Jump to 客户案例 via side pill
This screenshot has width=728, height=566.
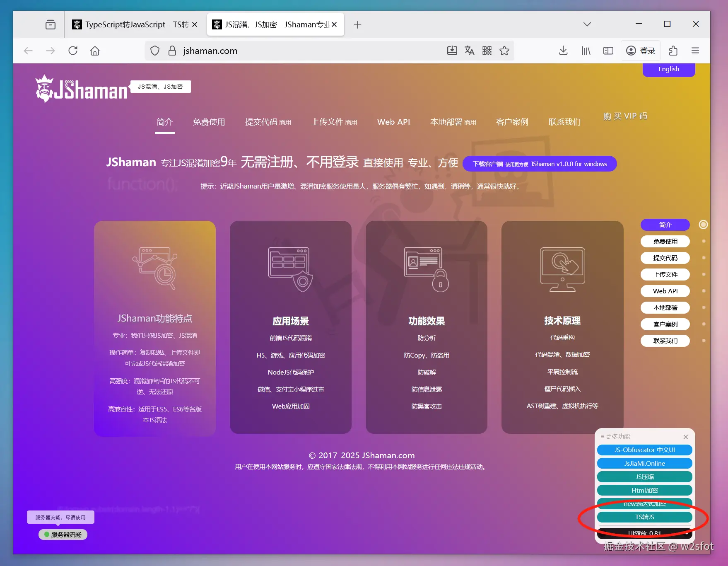coord(665,324)
